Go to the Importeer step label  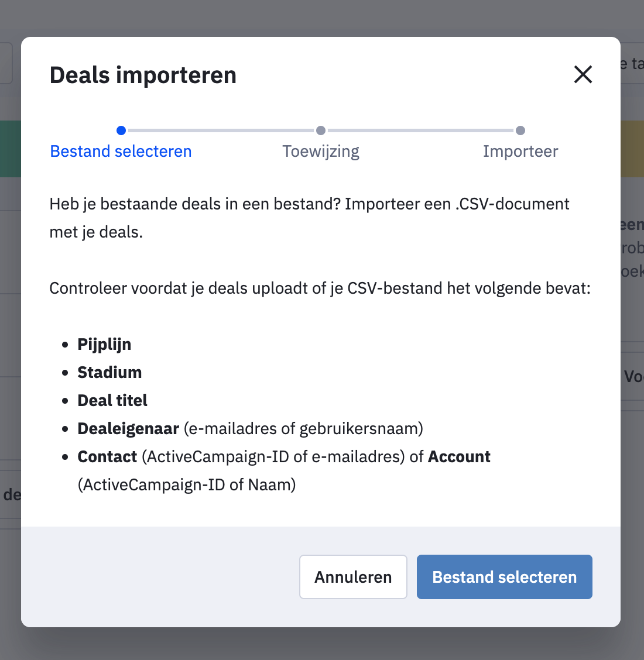(x=520, y=151)
